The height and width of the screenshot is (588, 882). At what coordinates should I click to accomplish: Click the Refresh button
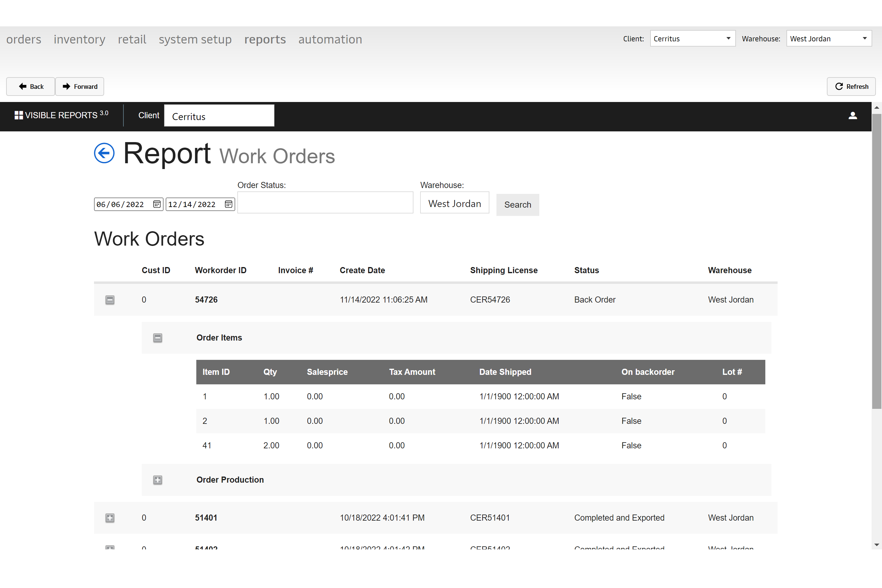pos(851,87)
